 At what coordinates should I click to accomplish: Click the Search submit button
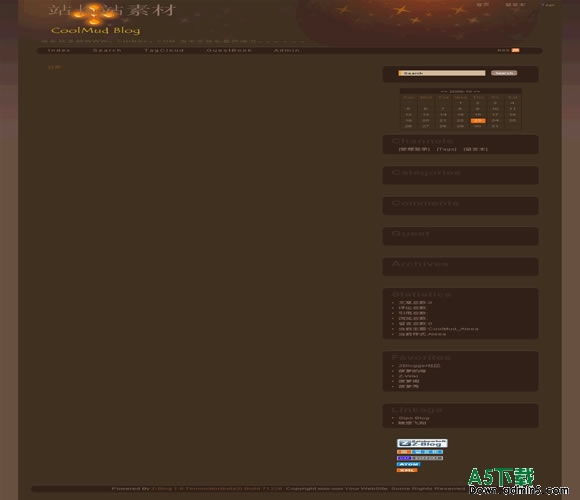click(x=504, y=73)
